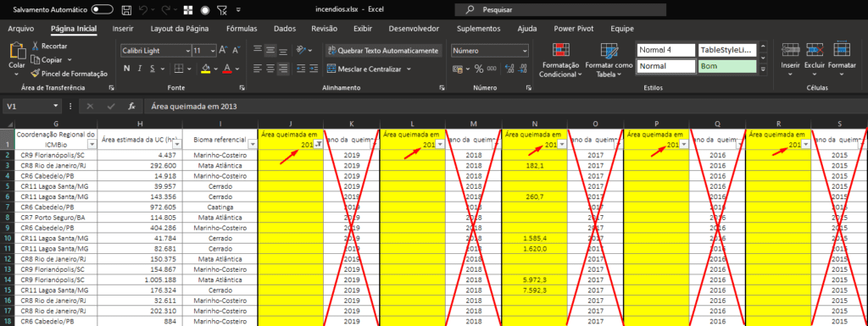
Task: Click Pincel de Formatação button
Action: click(70, 74)
